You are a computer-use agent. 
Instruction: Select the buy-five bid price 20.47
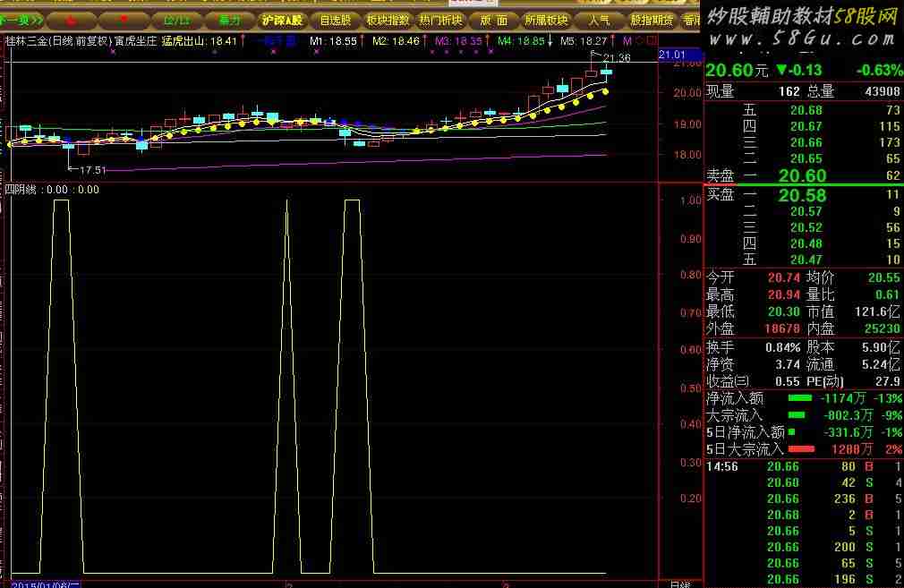[806, 260]
